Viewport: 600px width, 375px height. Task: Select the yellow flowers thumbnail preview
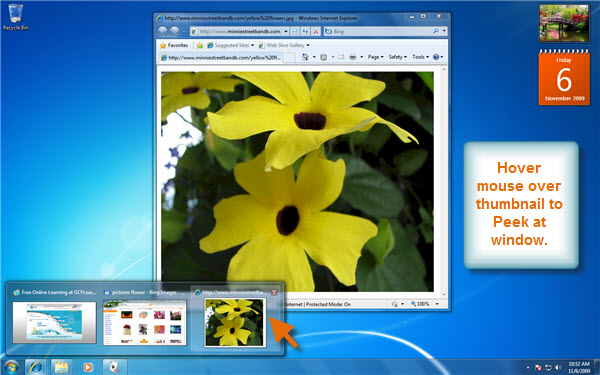pyautogui.click(x=235, y=323)
